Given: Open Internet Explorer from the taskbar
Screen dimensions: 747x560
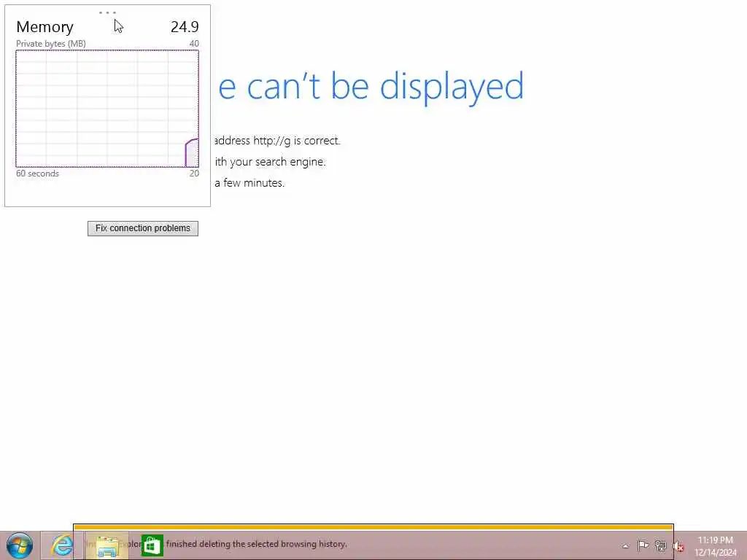Looking at the screenshot, I should (x=62, y=545).
